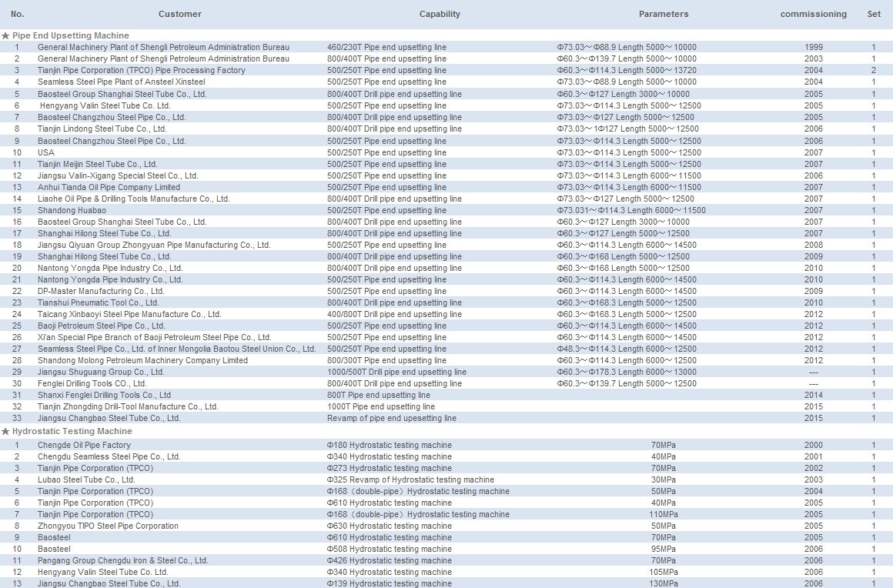
Task: Click the "Capability" column header
Action: [440, 14]
